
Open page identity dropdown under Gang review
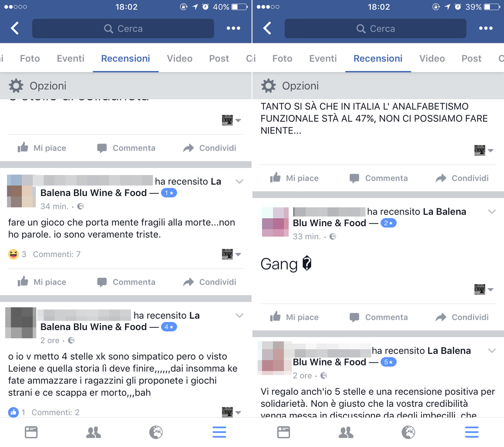pyautogui.click(x=484, y=289)
